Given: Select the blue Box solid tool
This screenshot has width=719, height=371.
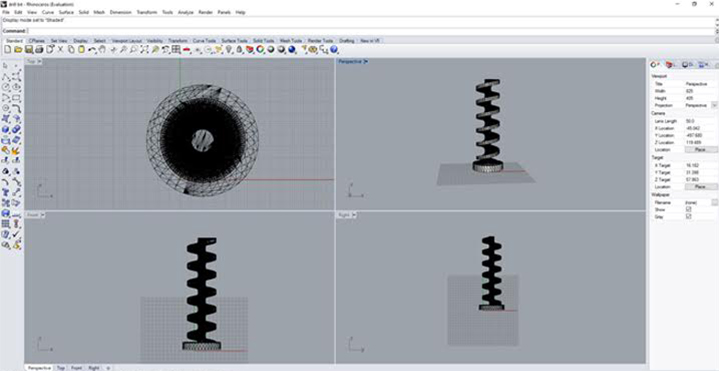Looking at the screenshot, I should click(6, 129).
